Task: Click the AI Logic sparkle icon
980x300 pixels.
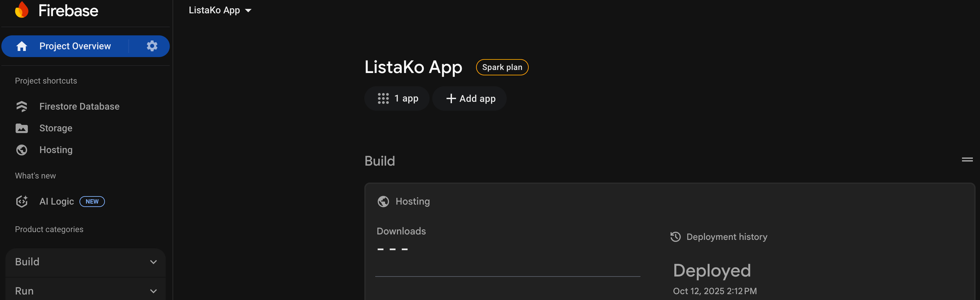Action: pyautogui.click(x=22, y=201)
